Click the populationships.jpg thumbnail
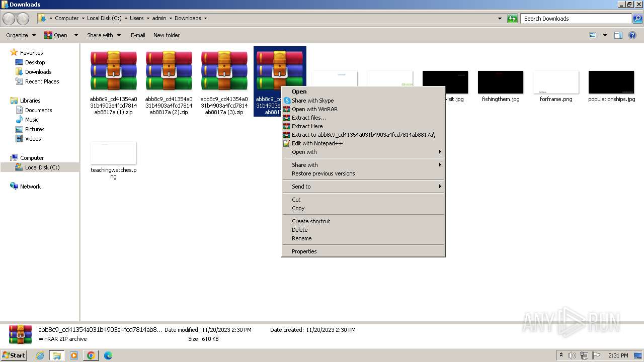 [x=611, y=82]
